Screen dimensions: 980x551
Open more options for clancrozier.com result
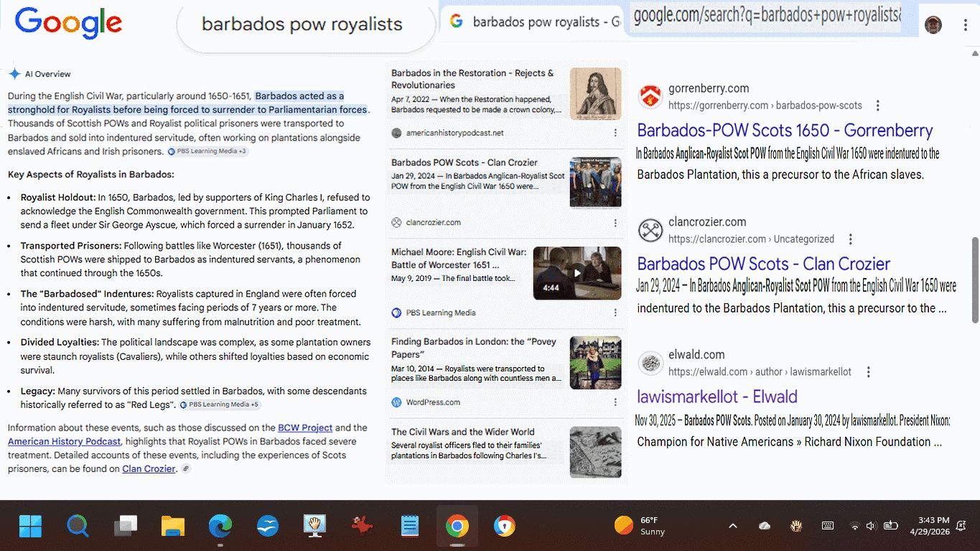click(850, 239)
